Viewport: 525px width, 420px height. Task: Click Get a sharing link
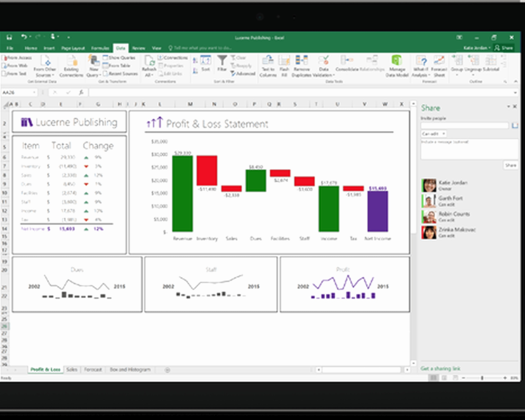440,369
